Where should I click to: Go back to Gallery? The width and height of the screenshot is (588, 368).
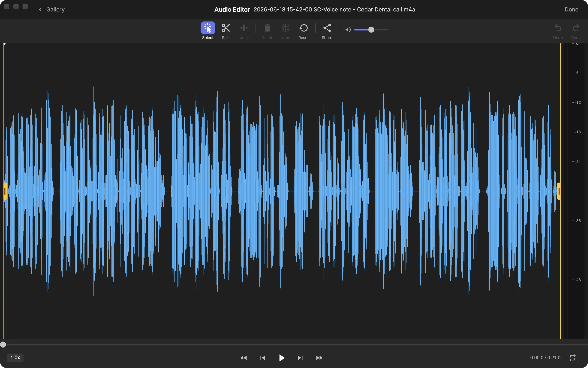(51, 9)
